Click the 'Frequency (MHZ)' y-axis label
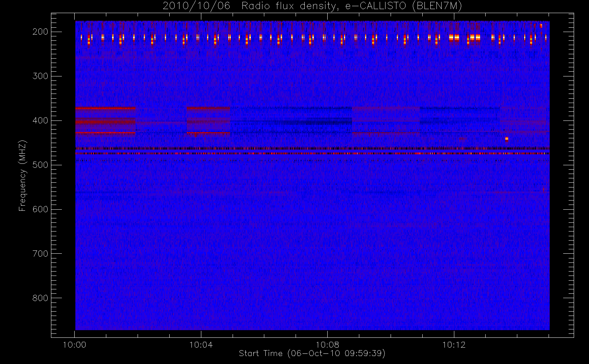589x364 pixels. point(23,175)
